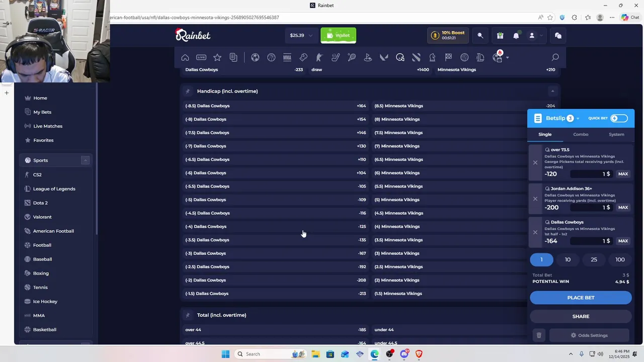Click MAX for Jordan Addison bet
Viewport: 644px width, 362px height.
pyautogui.click(x=623, y=208)
